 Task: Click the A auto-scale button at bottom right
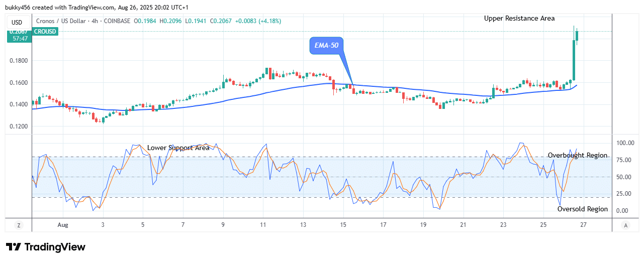pos(625,225)
